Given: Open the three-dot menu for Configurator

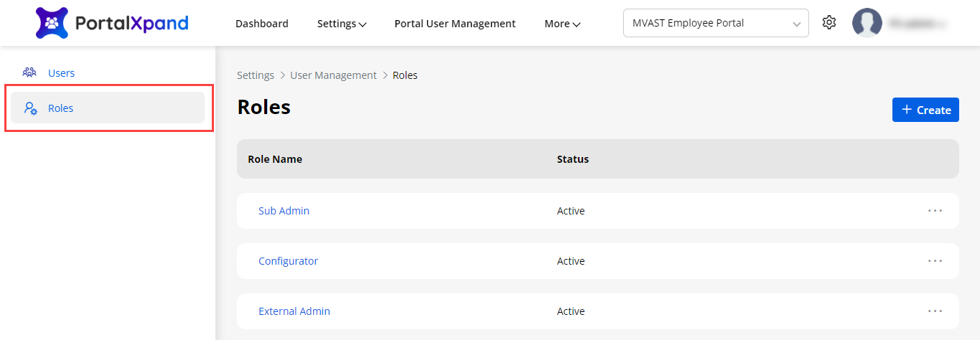Looking at the screenshot, I should coord(934,261).
